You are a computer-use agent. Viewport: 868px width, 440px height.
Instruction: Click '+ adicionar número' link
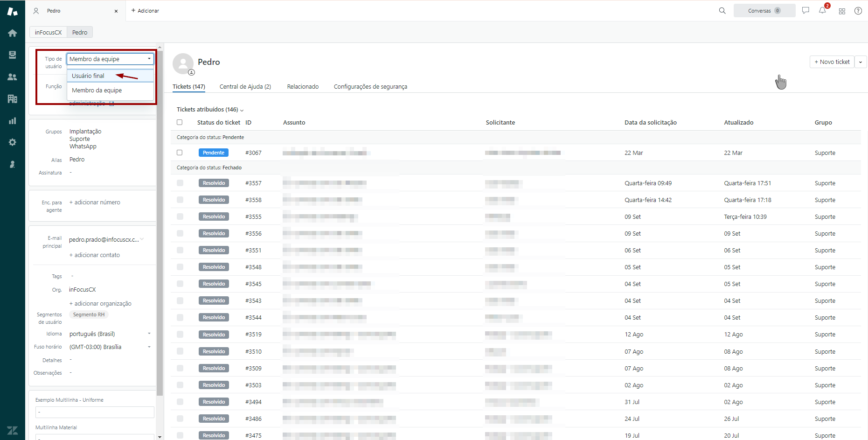pos(95,203)
